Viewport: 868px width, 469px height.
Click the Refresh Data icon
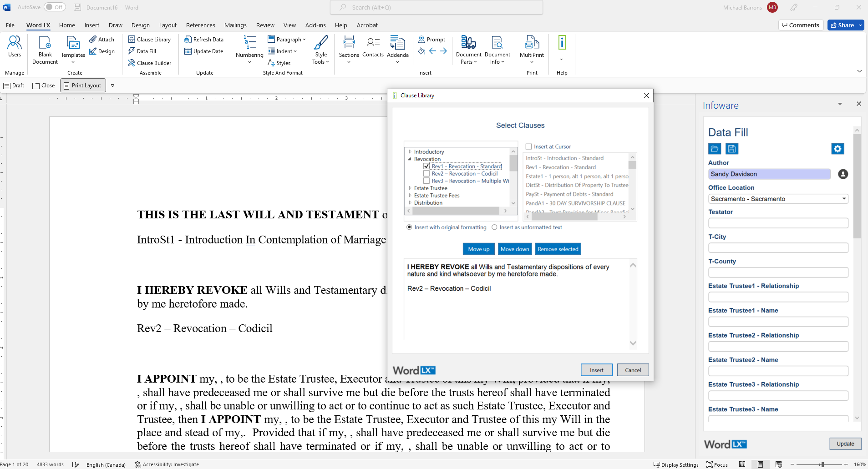click(204, 39)
